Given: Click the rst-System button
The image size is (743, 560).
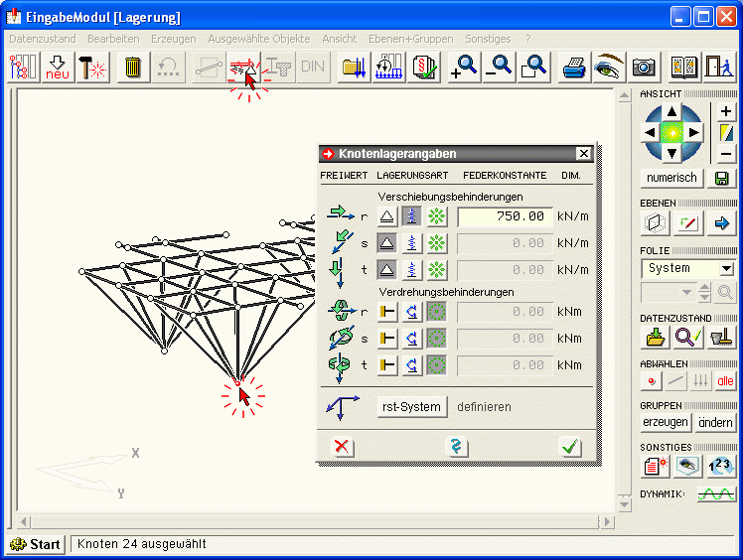Looking at the screenshot, I should 411,407.
